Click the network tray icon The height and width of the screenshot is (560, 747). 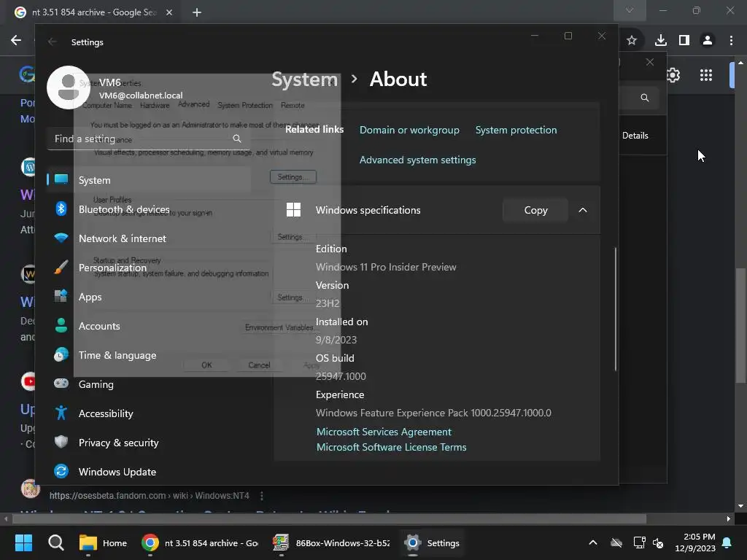(639, 542)
